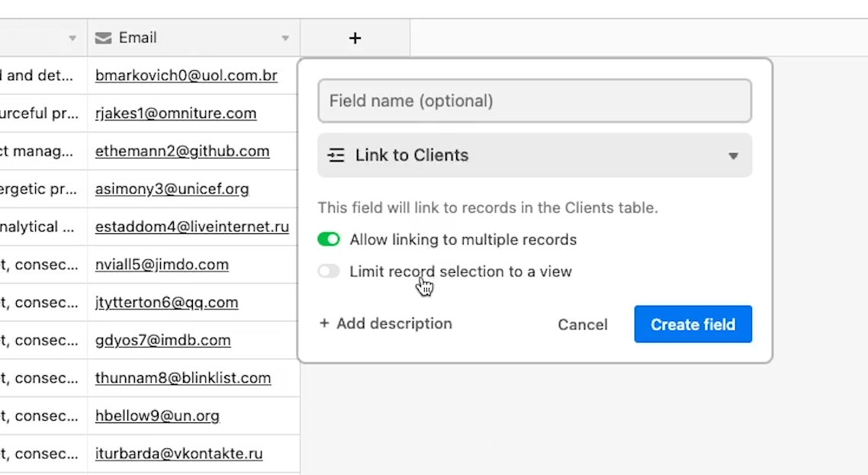Open email nviall5@jimdo.com

(162, 264)
